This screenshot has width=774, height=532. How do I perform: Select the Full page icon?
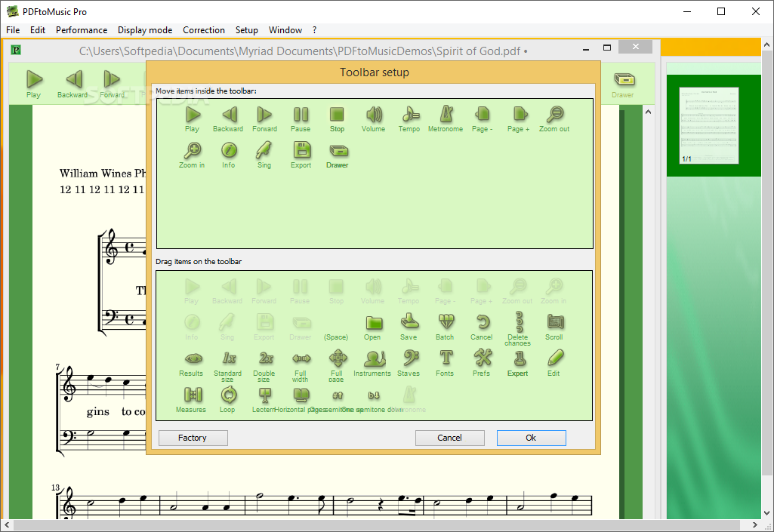pyautogui.click(x=338, y=358)
